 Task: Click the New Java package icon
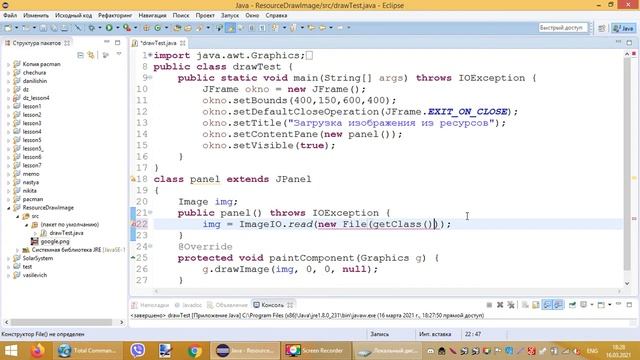(146, 28)
